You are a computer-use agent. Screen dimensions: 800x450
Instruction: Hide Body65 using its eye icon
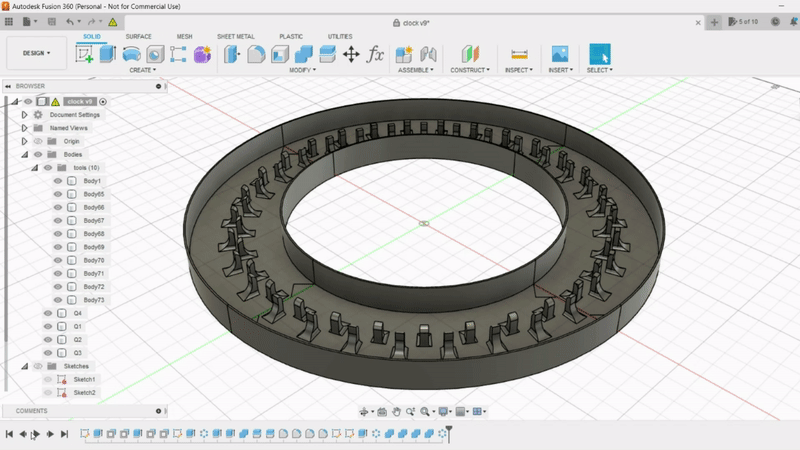click(58, 194)
